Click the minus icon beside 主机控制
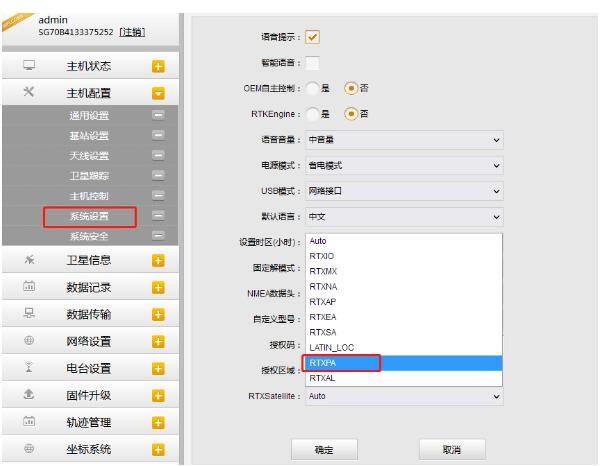Screen dimensions: 601x466 (x=158, y=195)
